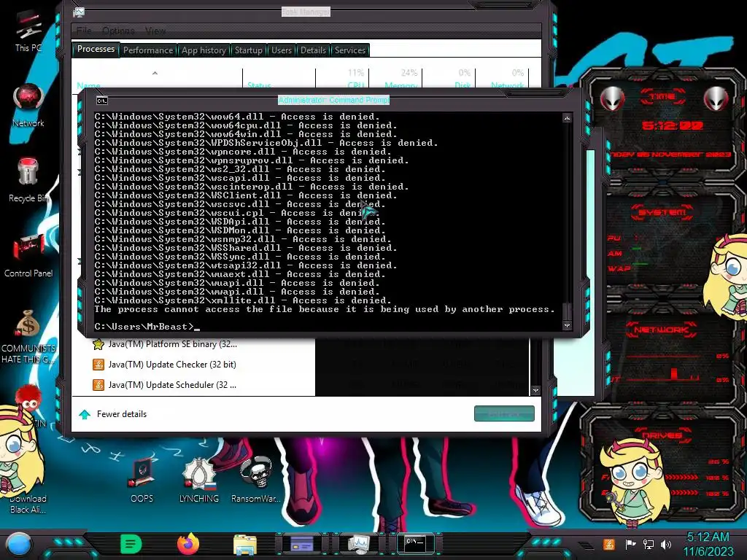The image size is (747, 560).
Task: Open File Explorer from the taskbar
Action: coord(245,544)
